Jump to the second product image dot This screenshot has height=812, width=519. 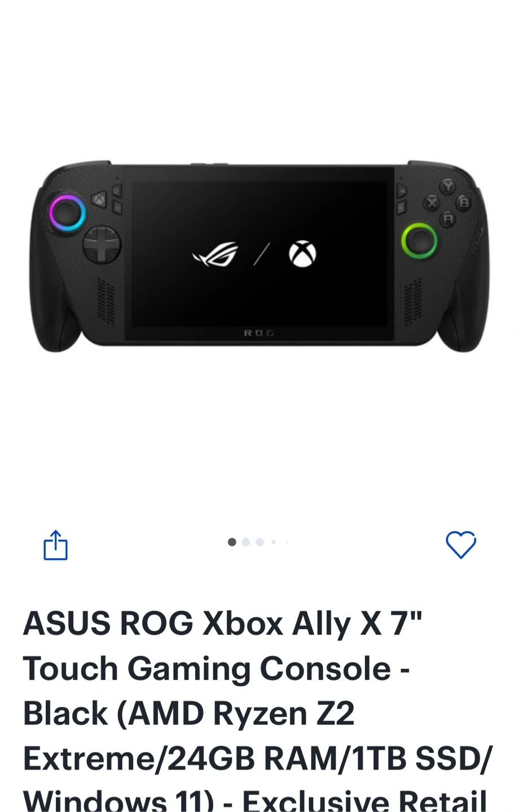click(x=246, y=542)
